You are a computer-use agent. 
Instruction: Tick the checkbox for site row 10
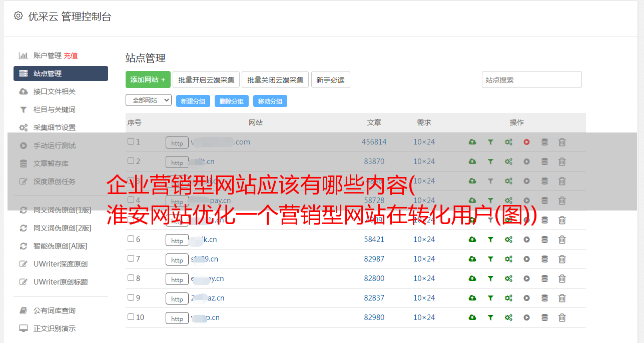[131, 317]
